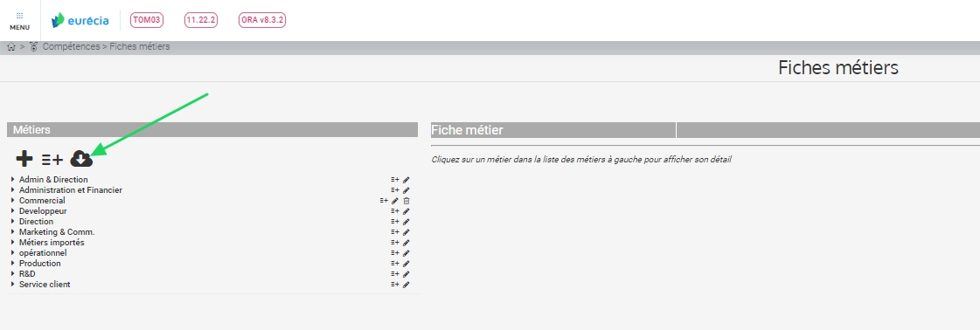980x330 pixels.
Task: Add sub-item to Admin & Direction
Action: tap(395, 180)
